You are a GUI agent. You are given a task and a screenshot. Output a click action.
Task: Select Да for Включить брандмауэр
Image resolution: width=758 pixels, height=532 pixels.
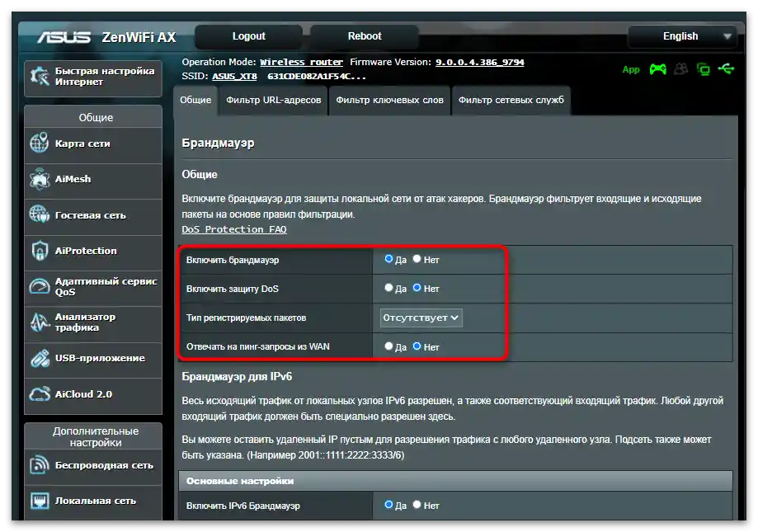(x=388, y=259)
